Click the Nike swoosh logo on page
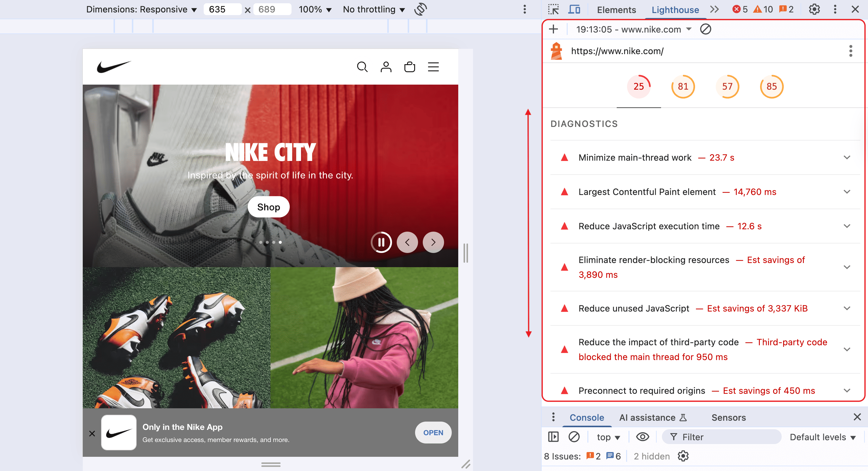Viewport: 868px width, 471px height. pyautogui.click(x=114, y=67)
